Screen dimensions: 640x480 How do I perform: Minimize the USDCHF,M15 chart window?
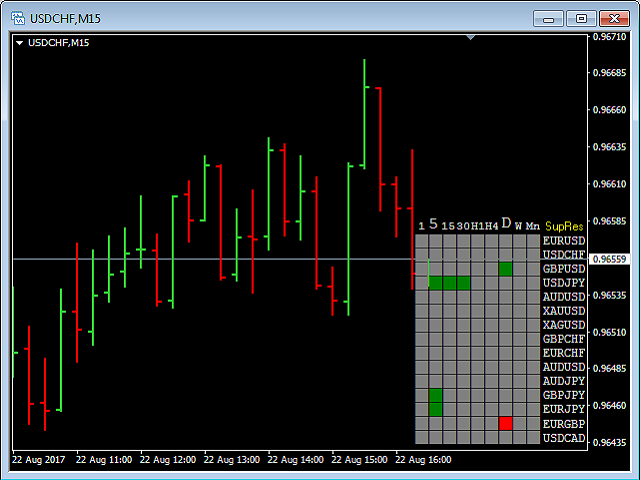pos(548,19)
